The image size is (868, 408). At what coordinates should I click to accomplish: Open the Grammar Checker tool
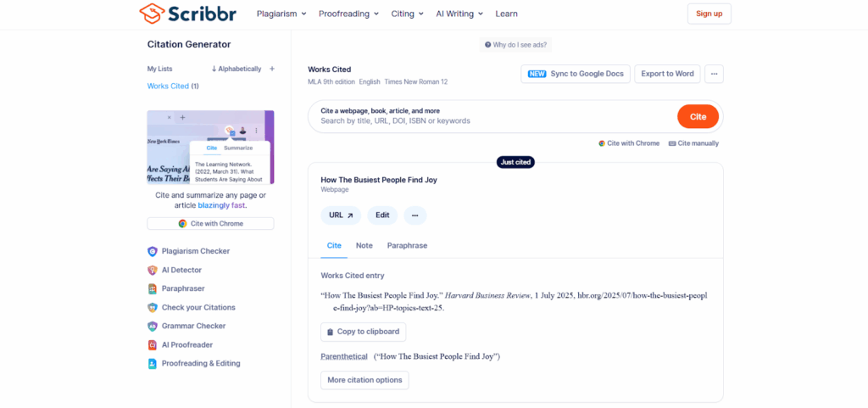tap(186, 326)
